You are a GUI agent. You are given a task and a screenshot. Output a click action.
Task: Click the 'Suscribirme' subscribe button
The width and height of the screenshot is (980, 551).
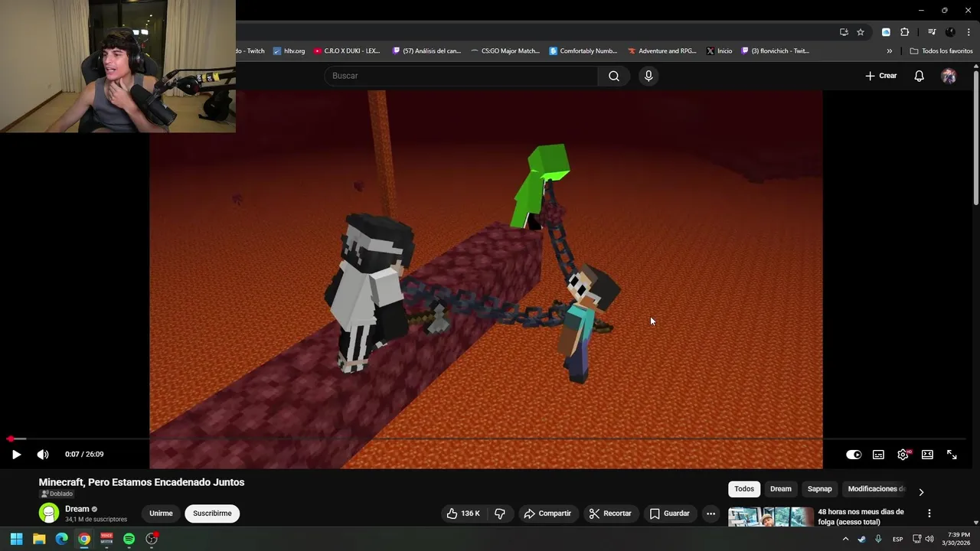(x=212, y=514)
